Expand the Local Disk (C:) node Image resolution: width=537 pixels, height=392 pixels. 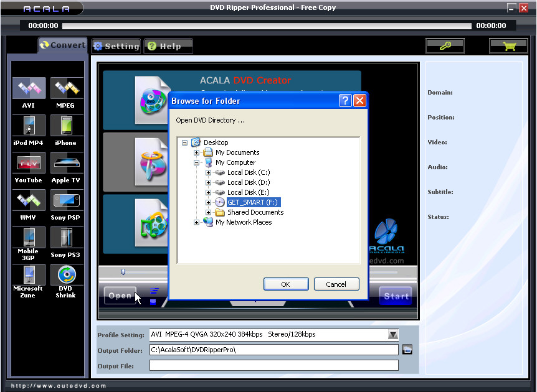(x=208, y=172)
